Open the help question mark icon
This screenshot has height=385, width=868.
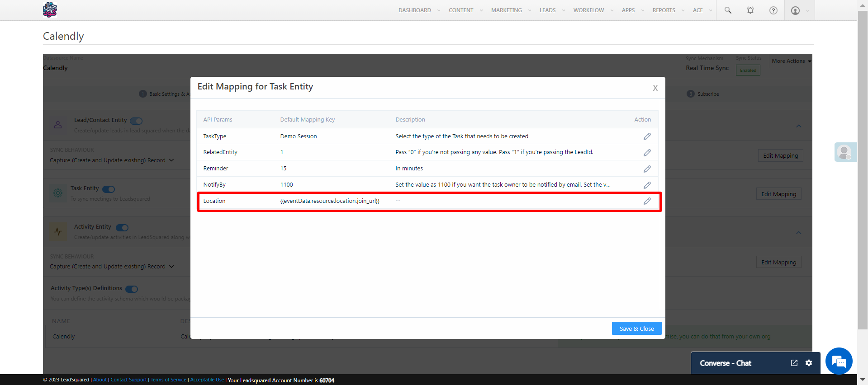coord(773,10)
